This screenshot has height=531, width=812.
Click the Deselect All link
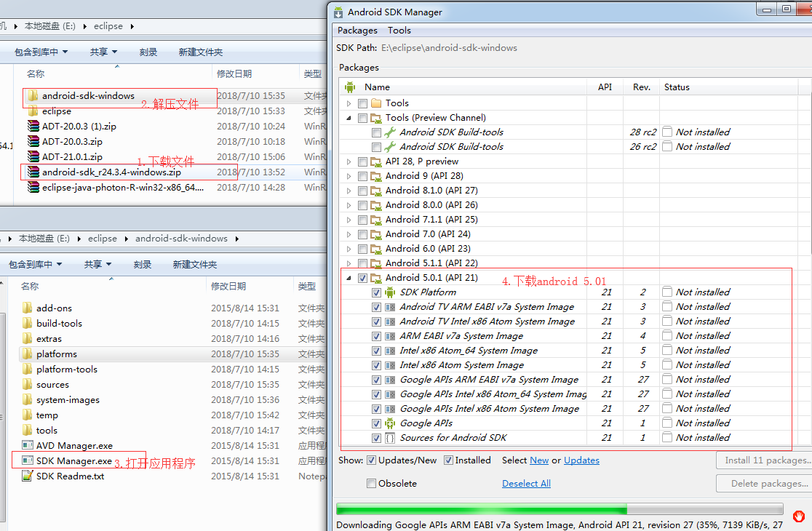click(x=526, y=484)
